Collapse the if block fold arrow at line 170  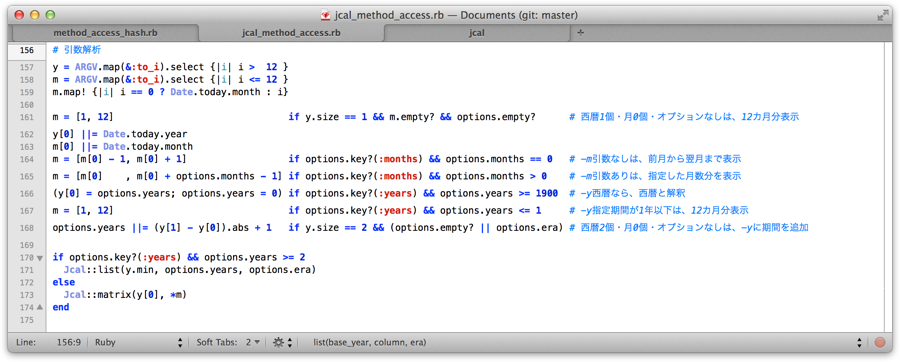pyautogui.click(x=40, y=258)
